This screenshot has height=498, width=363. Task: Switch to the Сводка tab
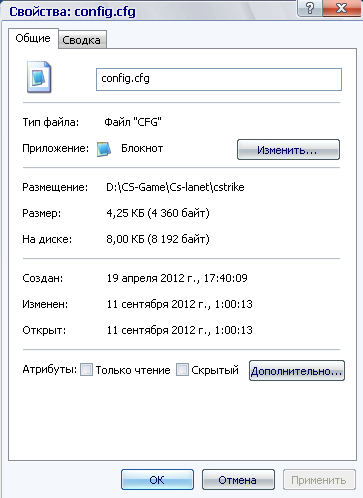[x=82, y=40]
